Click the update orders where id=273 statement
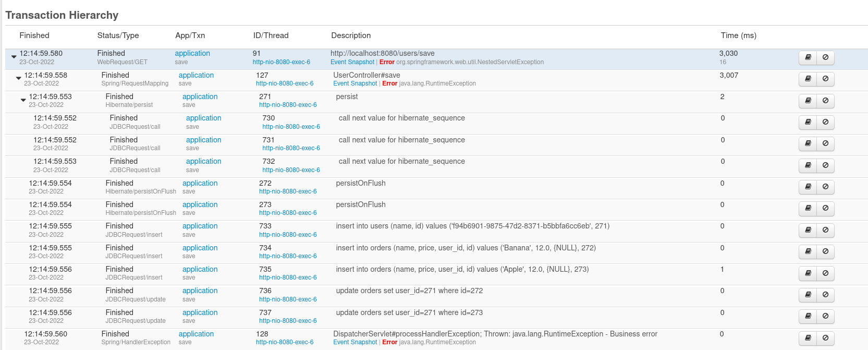This screenshot has height=350, width=868. pos(410,312)
